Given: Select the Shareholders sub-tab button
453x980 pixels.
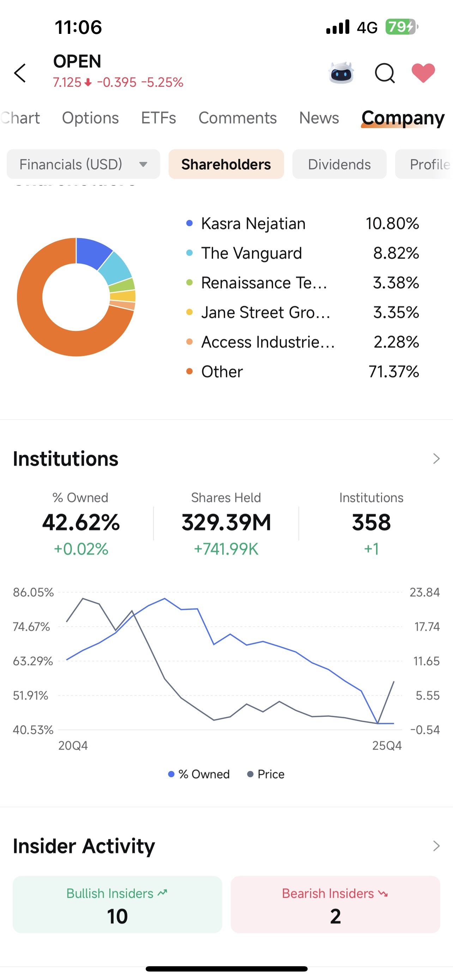Looking at the screenshot, I should (226, 164).
